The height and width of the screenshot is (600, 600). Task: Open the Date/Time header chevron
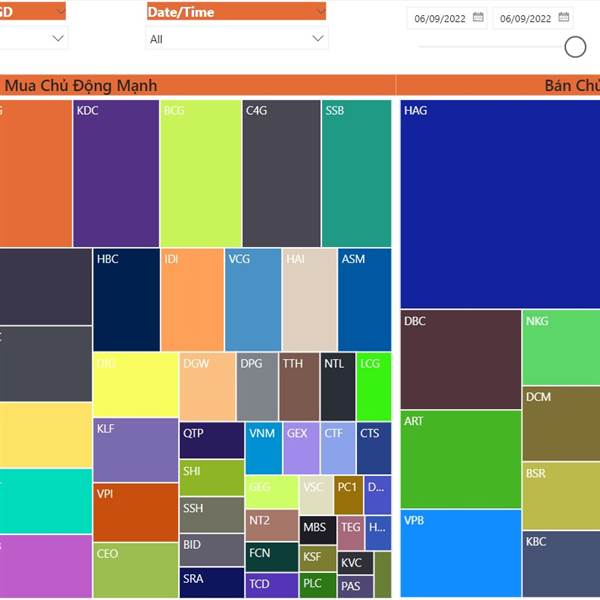click(321, 11)
